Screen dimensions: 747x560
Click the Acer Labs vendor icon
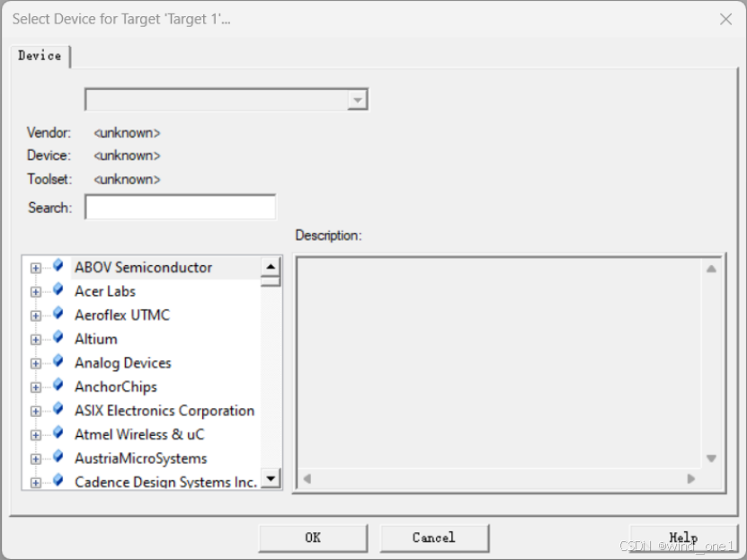[58, 289]
